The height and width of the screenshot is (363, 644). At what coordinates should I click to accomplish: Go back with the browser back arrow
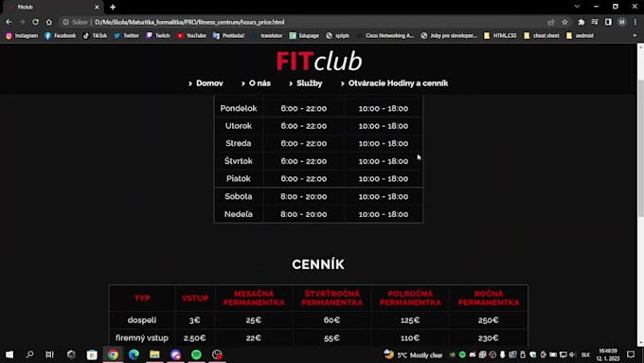pyautogui.click(x=9, y=22)
